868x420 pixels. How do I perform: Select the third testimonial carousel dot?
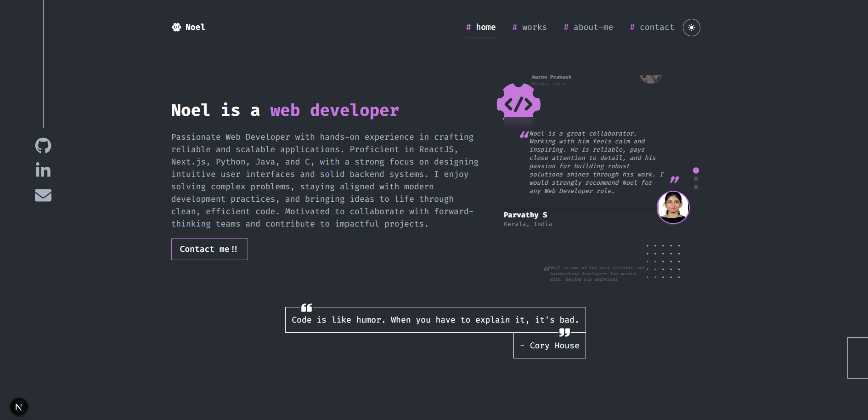(696, 187)
